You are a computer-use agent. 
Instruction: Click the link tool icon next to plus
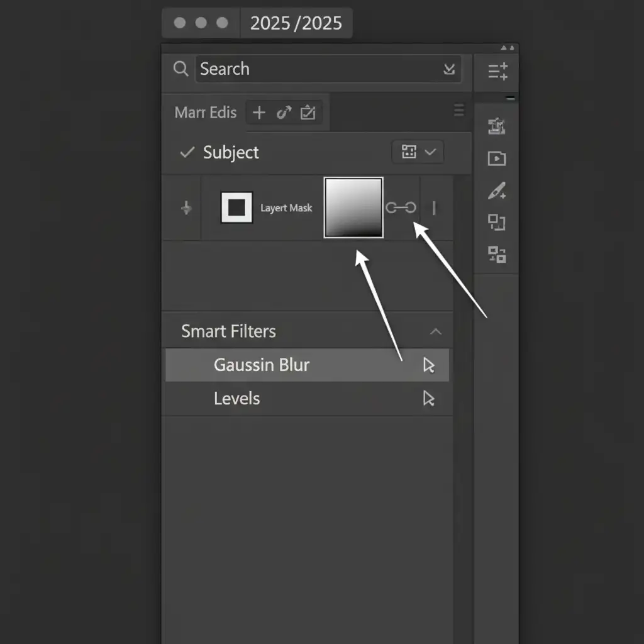click(284, 113)
